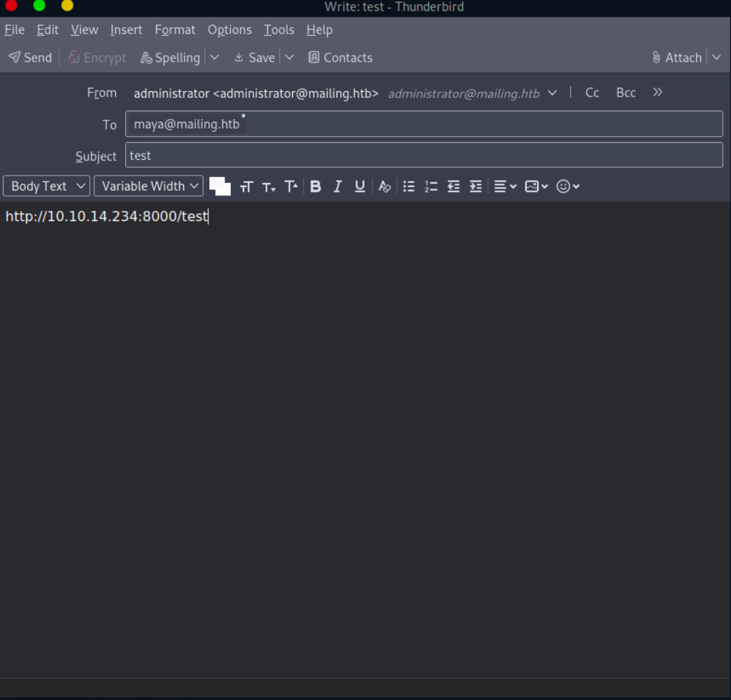
Task: Open the Options menu
Action: [x=229, y=30]
